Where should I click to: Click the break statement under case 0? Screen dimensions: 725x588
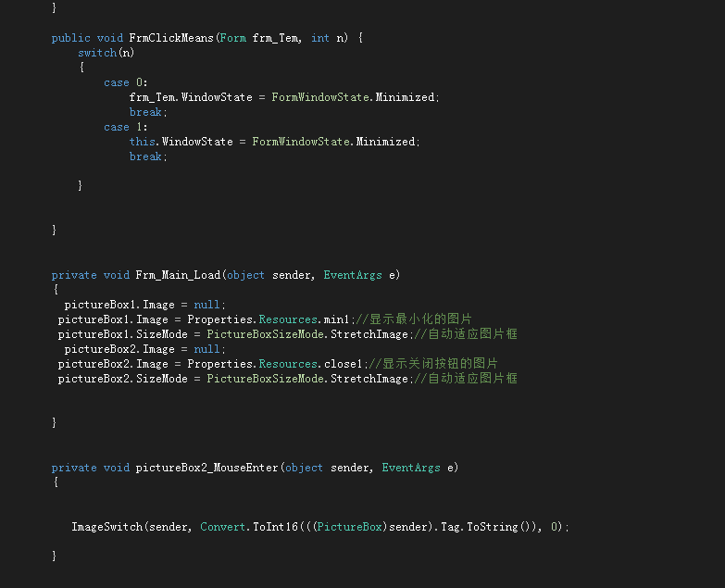148,112
